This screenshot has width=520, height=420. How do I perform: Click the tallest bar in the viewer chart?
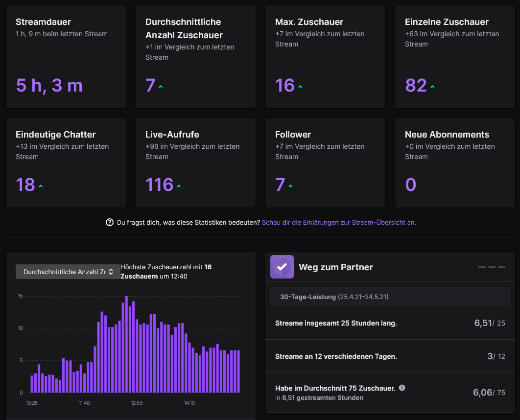pyautogui.click(x=126, y=345)
